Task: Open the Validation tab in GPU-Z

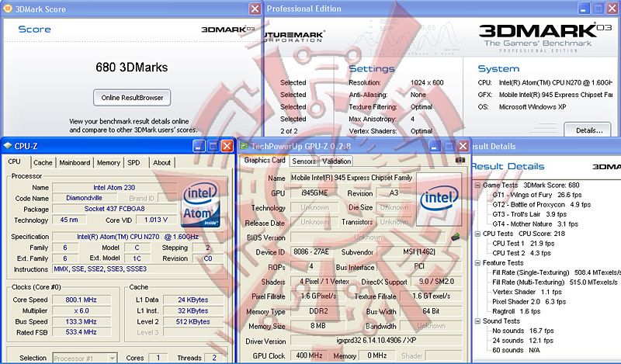Action: point(336,161)
